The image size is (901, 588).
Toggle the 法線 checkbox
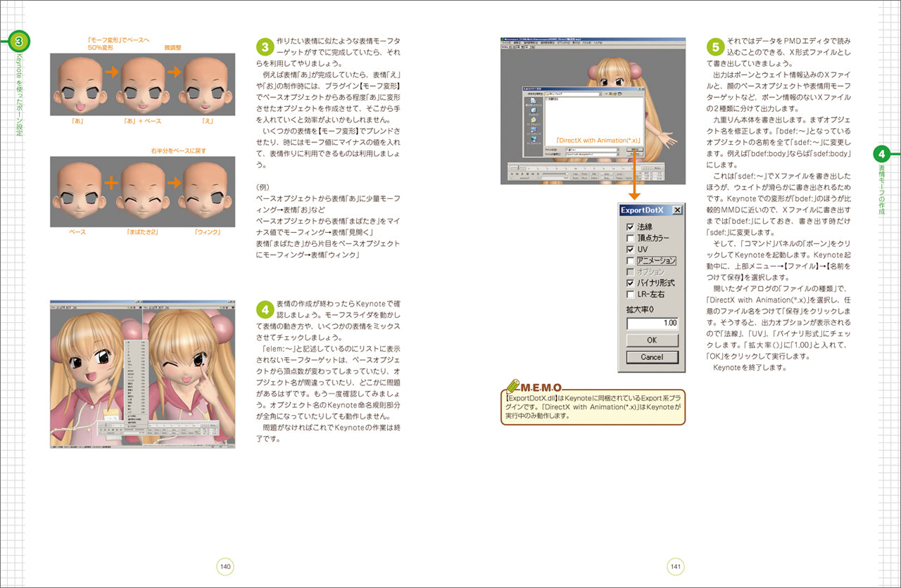[630, 227]
